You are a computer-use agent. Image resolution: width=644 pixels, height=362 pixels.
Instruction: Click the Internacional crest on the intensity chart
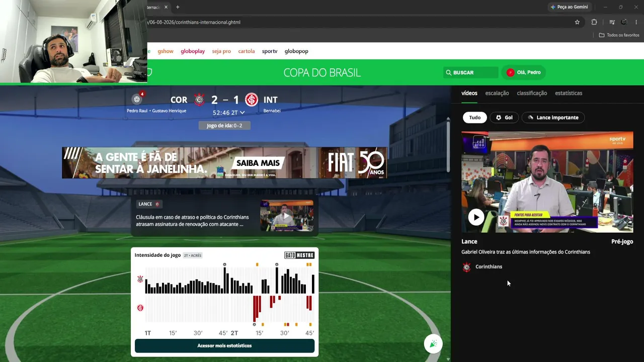140,308
